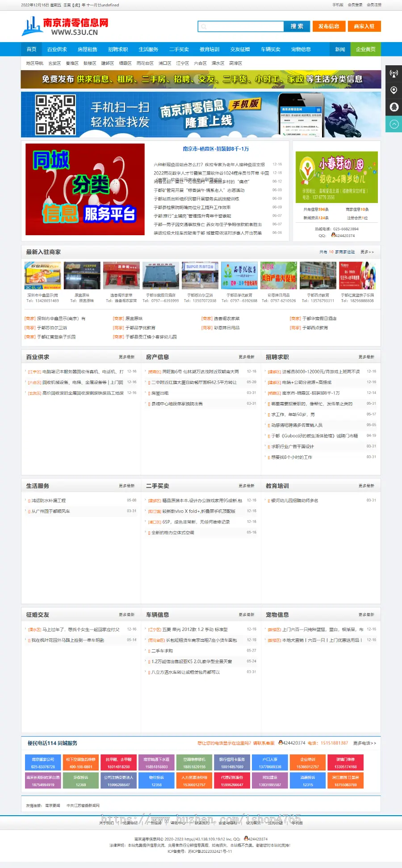The image size is (402, 868).
Task: Click the QQ icon beside 424420374 in hotline box
Action: (333, 235)
